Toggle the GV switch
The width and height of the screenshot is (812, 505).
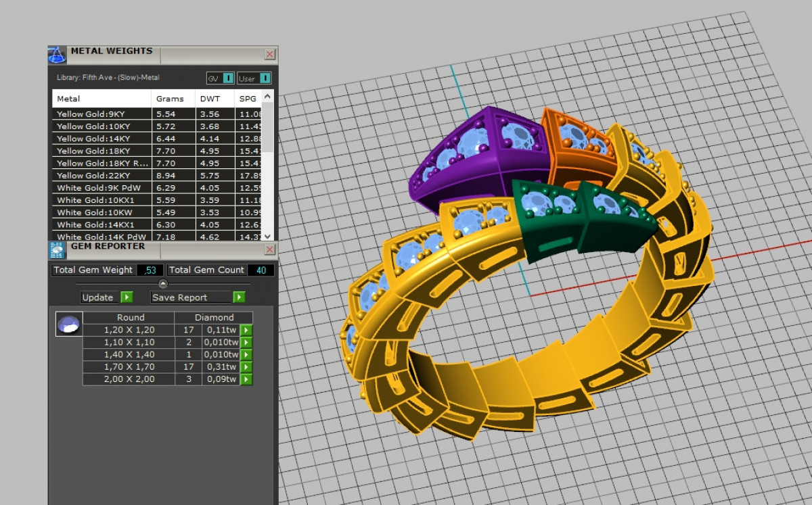[x=228, y=78]
